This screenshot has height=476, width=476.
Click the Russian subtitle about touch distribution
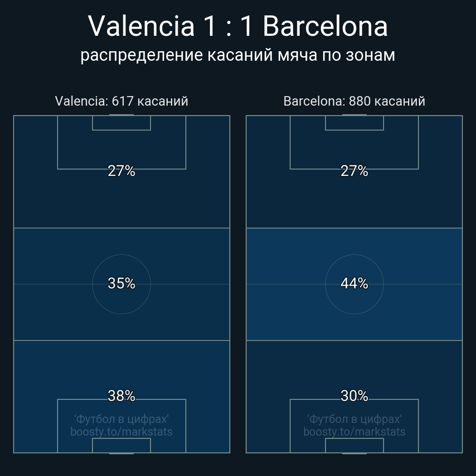click(x=238, y=55)
